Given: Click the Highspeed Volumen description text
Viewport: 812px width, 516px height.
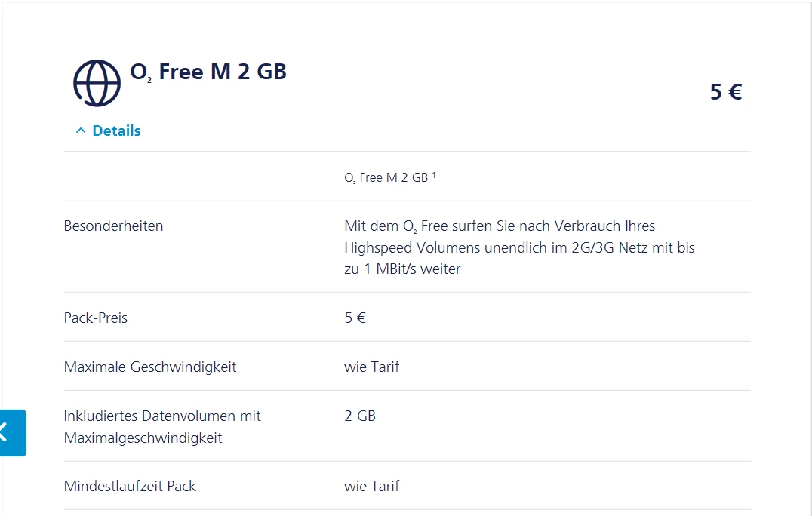Looking at the screenshot, I should point(519,247).
